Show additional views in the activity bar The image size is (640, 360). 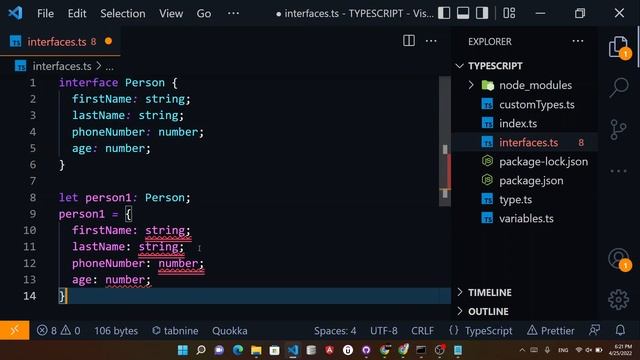coord(618,171)
